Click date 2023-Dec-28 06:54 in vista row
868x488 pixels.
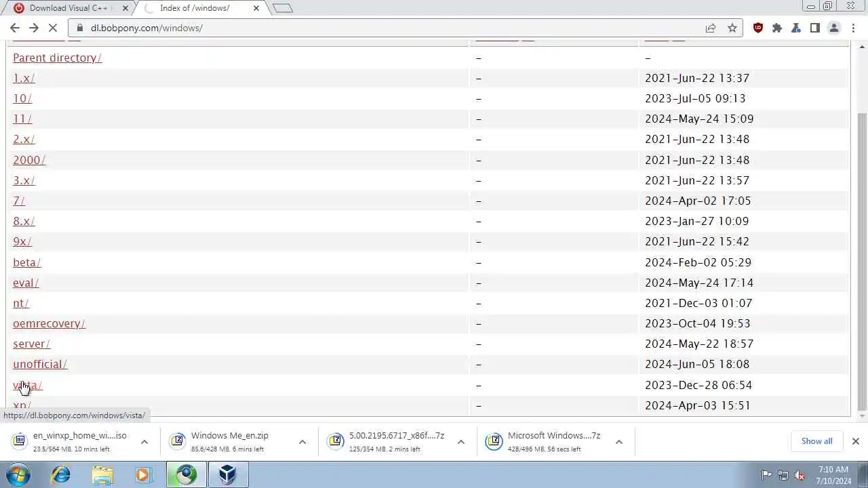698,385
